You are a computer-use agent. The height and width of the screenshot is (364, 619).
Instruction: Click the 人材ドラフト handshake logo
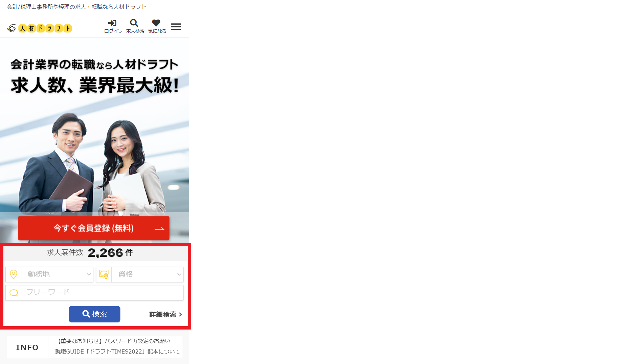[x=39, y=28]
